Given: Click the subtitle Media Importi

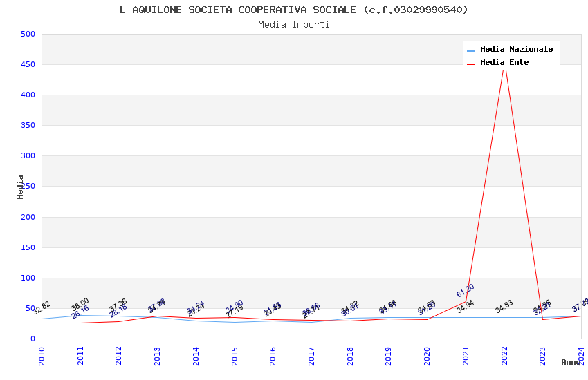Looking at the screenshot, I should [x=294, y=25].
